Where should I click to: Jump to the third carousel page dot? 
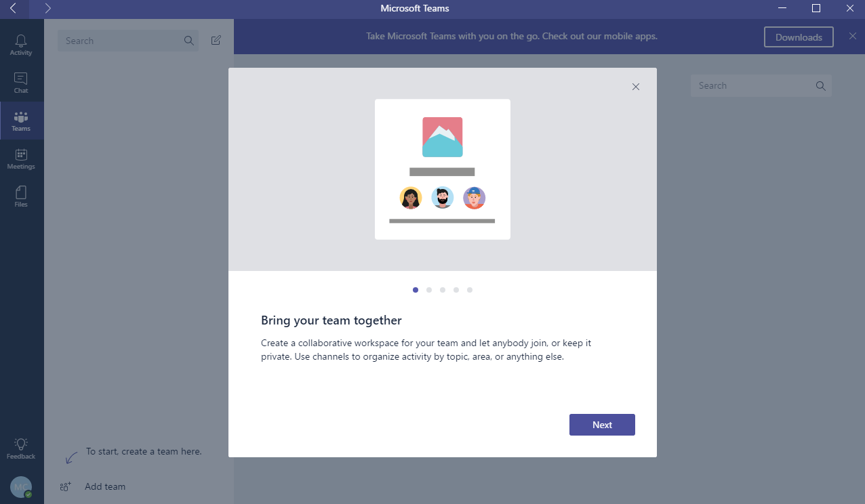(443, 290)
